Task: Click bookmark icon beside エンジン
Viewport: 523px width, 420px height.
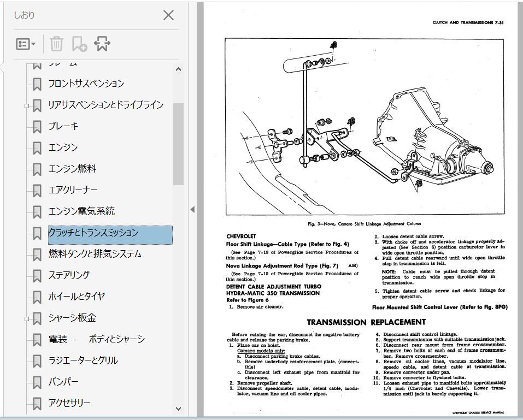Action: (37, 149)
